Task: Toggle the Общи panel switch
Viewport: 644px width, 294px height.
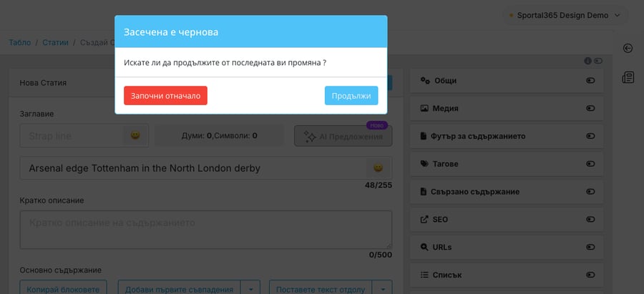Action: coord(590,81)
